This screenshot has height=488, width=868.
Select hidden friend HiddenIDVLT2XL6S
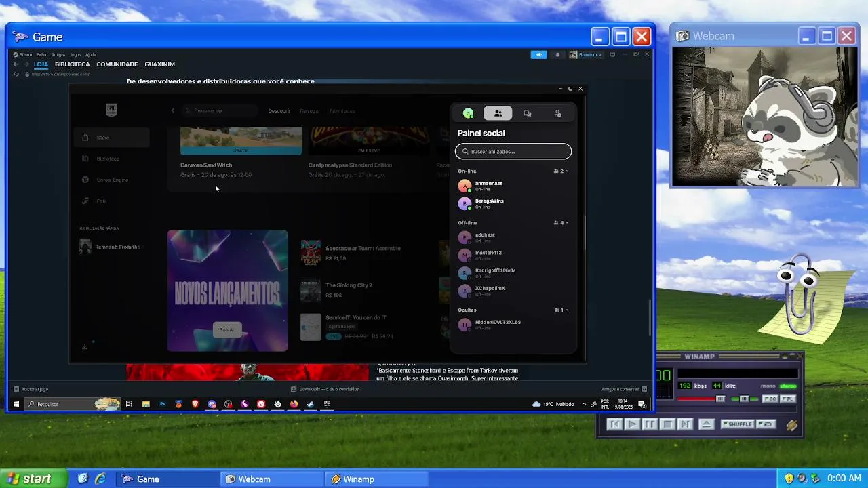(513, 325)
